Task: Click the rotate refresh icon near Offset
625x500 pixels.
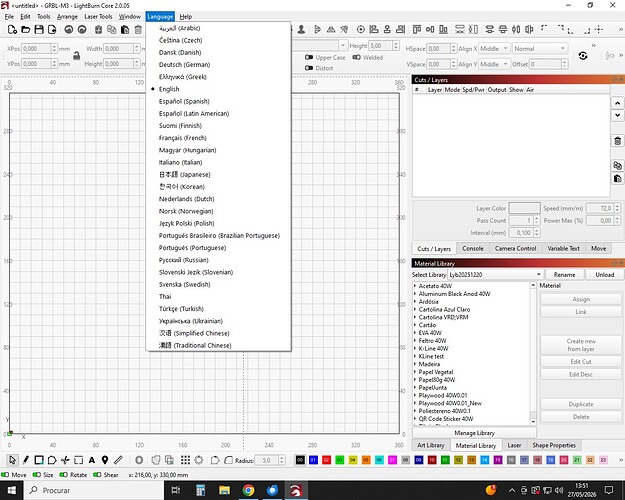Action: (x=583, y=56)
